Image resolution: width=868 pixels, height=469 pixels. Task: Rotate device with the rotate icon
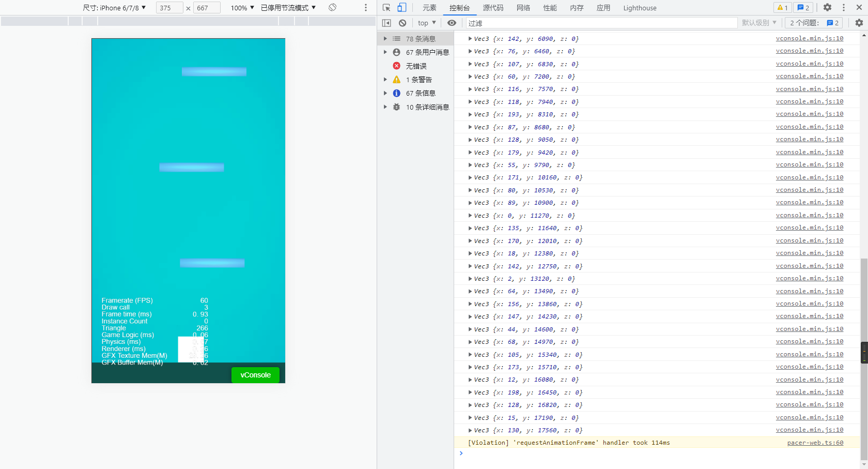[332, 7]
